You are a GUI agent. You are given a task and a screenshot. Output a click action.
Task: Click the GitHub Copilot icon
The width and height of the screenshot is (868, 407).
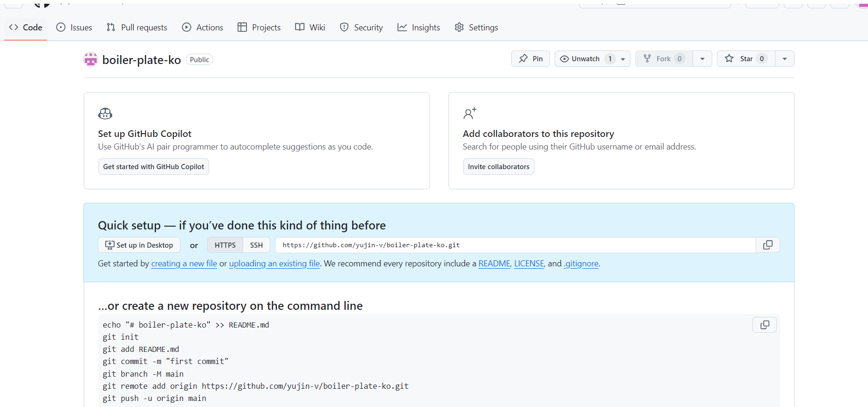(x=105, y=114)
